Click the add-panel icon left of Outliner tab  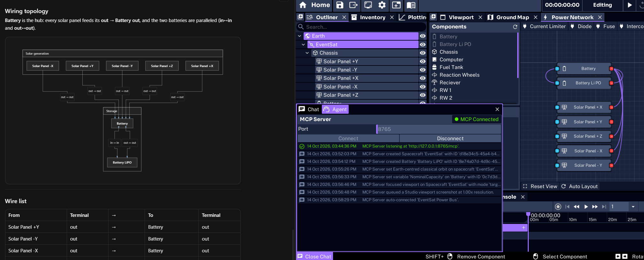300,17
